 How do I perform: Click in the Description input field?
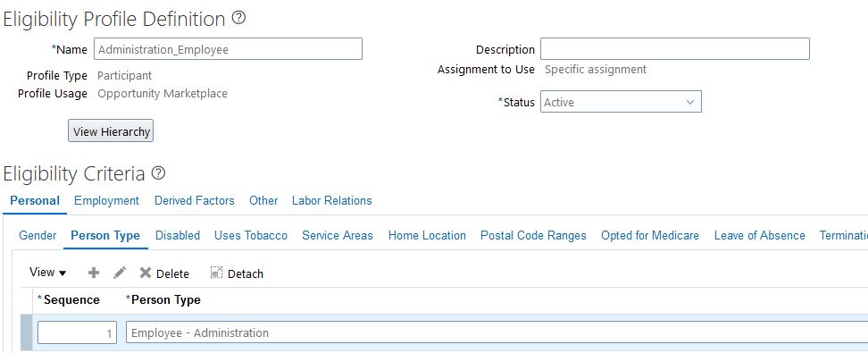pyautogui.click(x=675, y=49)
